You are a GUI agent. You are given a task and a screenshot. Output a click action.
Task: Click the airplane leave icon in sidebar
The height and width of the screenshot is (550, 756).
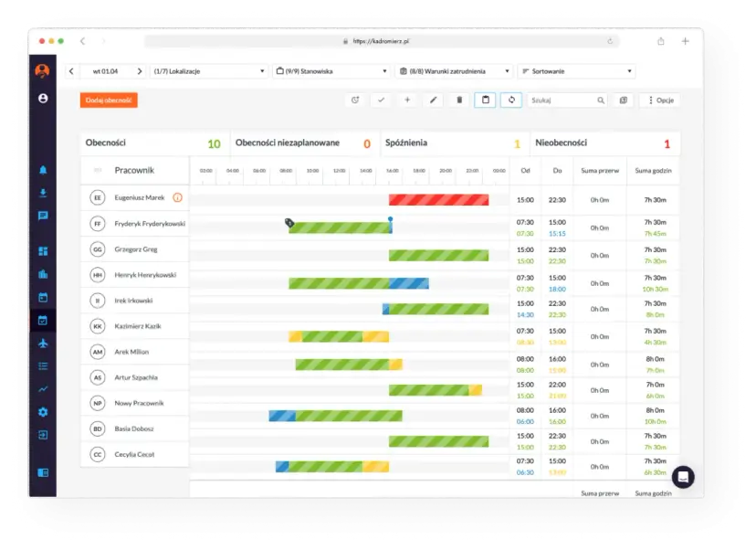coord(42,343)
